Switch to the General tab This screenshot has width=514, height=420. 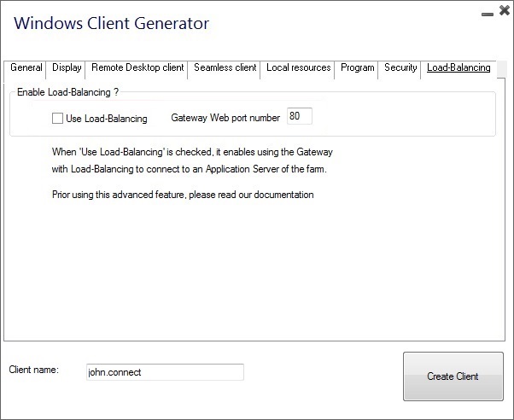tap(26, 68)
